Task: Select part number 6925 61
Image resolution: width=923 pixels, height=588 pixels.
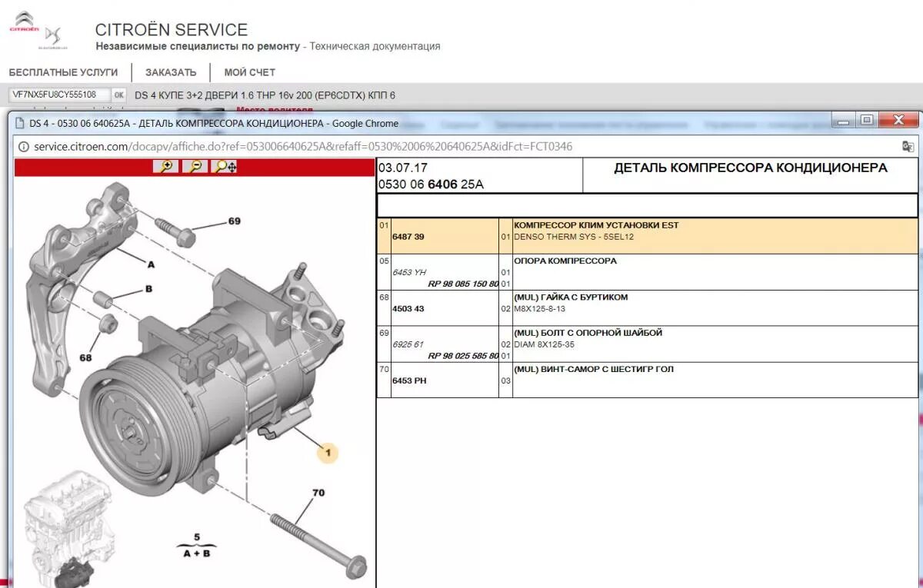Action: (x=408, y=344)
